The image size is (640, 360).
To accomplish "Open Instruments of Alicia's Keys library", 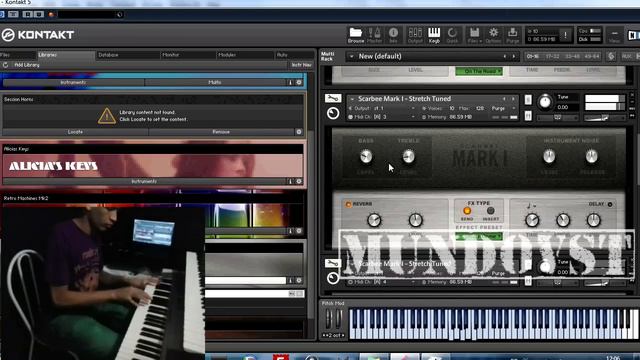I will tap(144, 181).
